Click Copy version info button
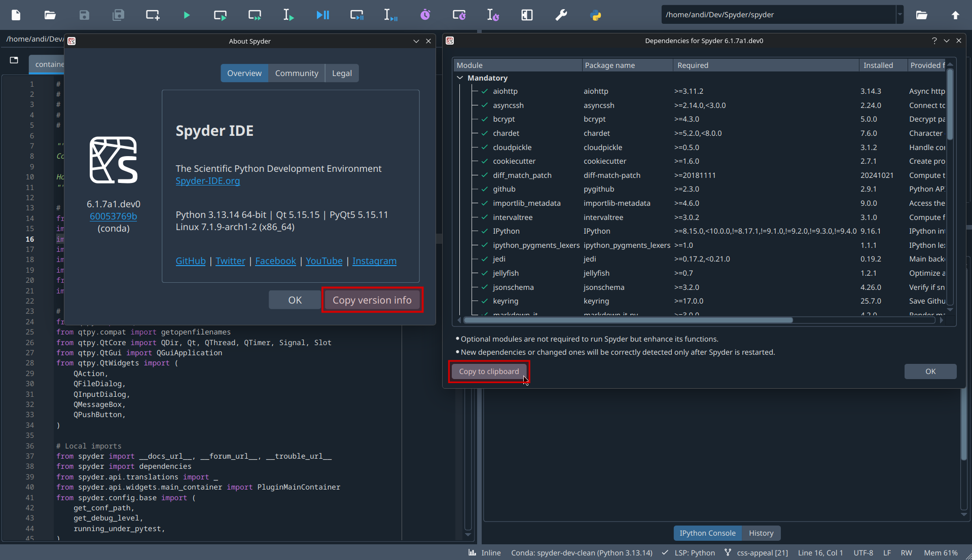 coord(372,300)
